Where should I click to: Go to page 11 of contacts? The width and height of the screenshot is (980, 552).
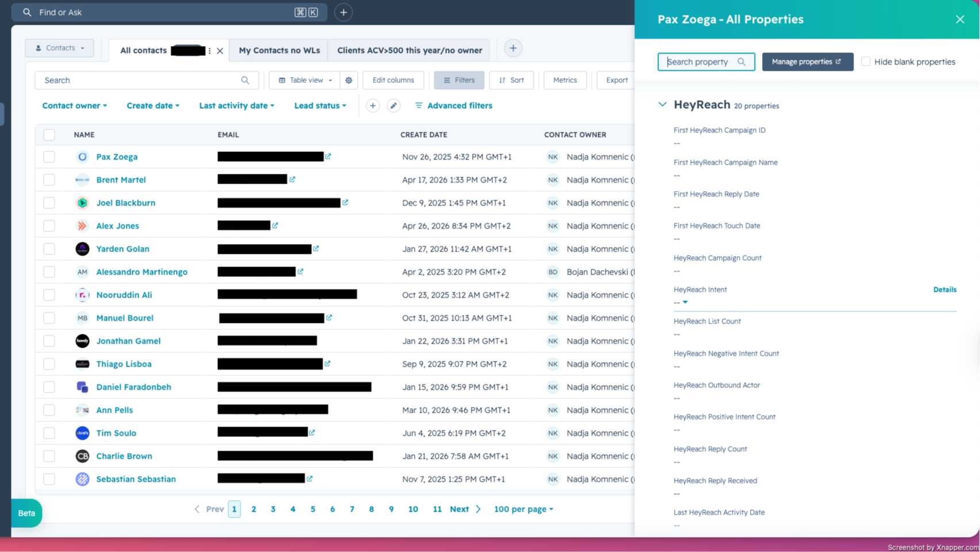[x=437, y=509]
